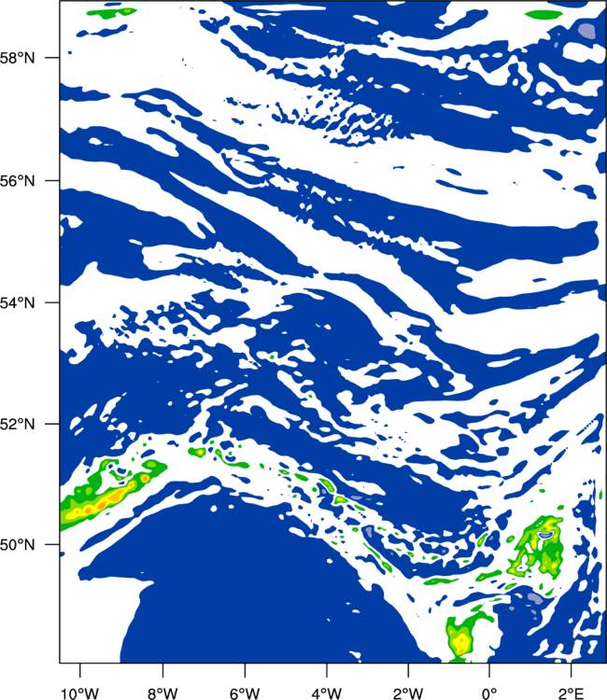
Task: Click the 6°W longitude label
Action: coord(245,693)
